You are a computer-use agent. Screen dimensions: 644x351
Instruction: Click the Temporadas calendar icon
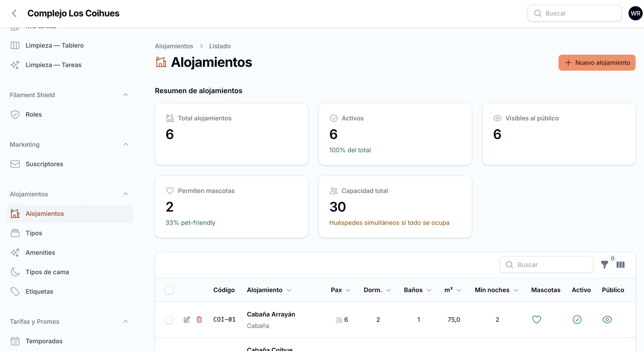(x=15, y=341)
